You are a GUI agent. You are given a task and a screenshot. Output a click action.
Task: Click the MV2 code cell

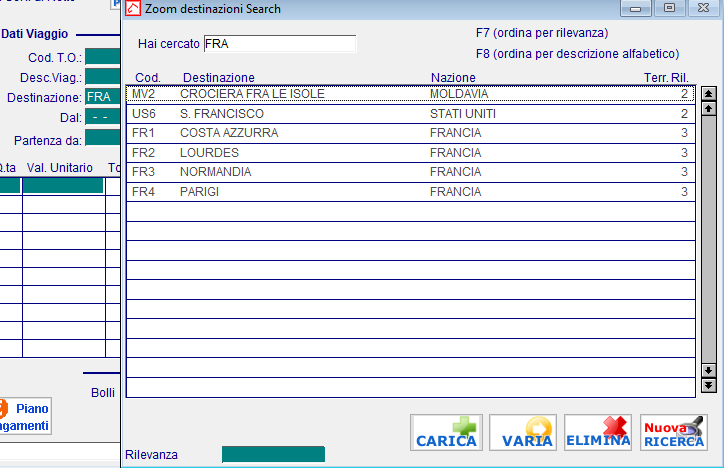tap(143, 94)
